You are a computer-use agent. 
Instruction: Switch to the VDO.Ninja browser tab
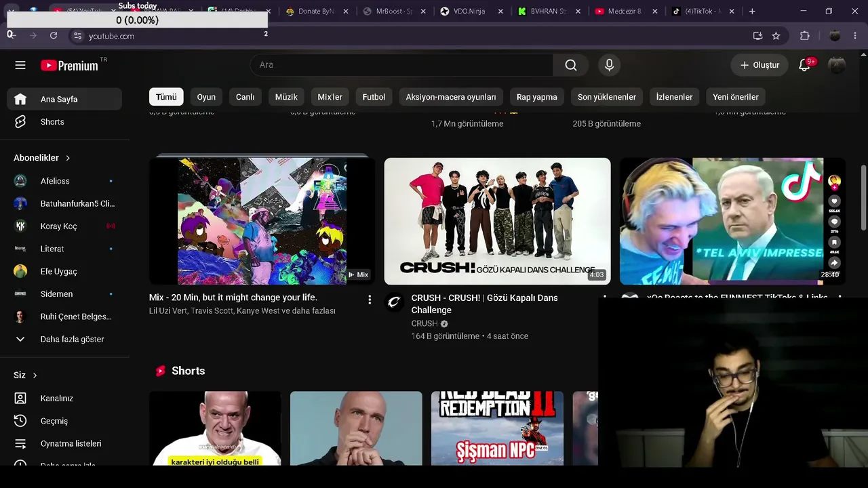(x=472, y=12)
